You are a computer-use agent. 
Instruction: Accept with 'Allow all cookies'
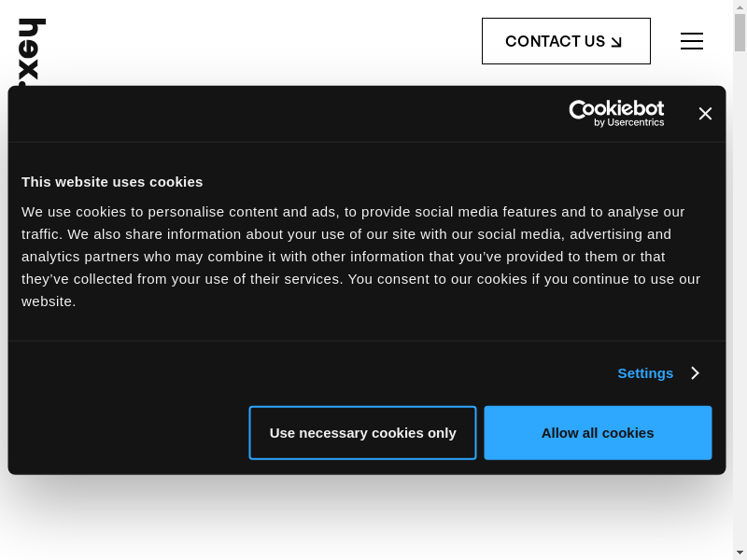tap(598, 433)
